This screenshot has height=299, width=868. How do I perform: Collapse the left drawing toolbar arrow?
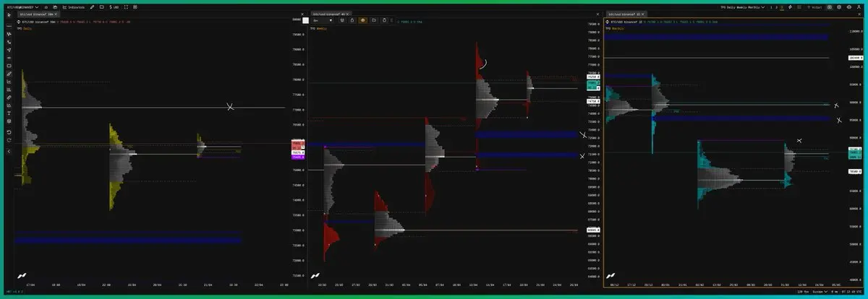pyautogui.click(x=9, y=151)
